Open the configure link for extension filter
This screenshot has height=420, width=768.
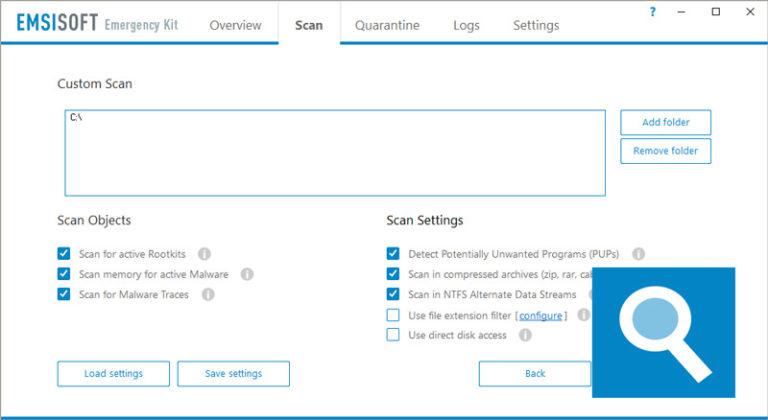click(x=540, y=316)
